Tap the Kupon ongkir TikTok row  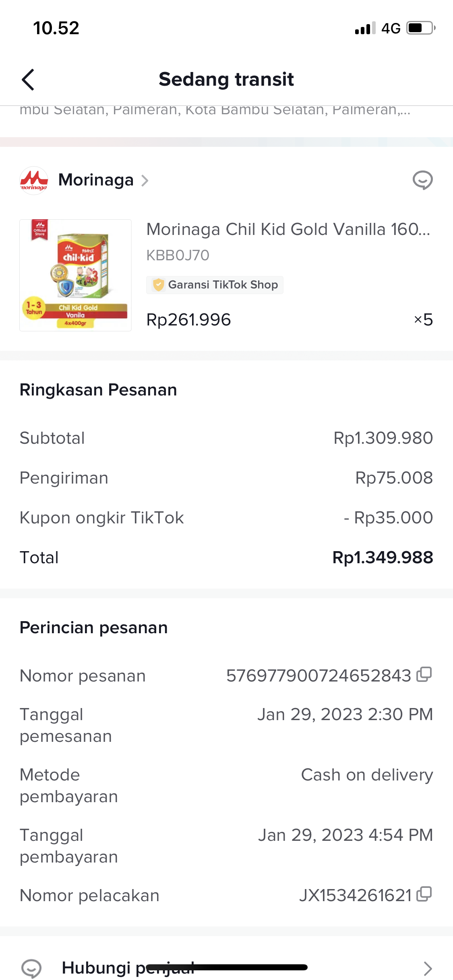[x=226, y=518]
